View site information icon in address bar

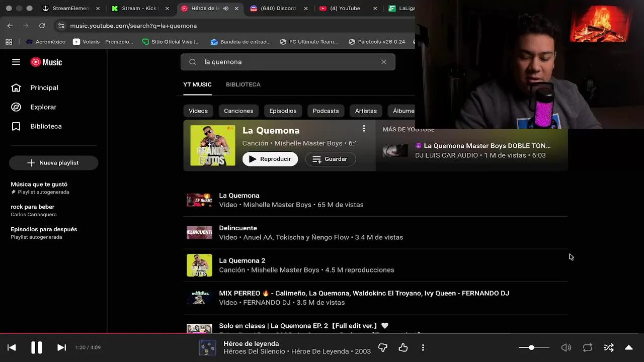(61, 26)
